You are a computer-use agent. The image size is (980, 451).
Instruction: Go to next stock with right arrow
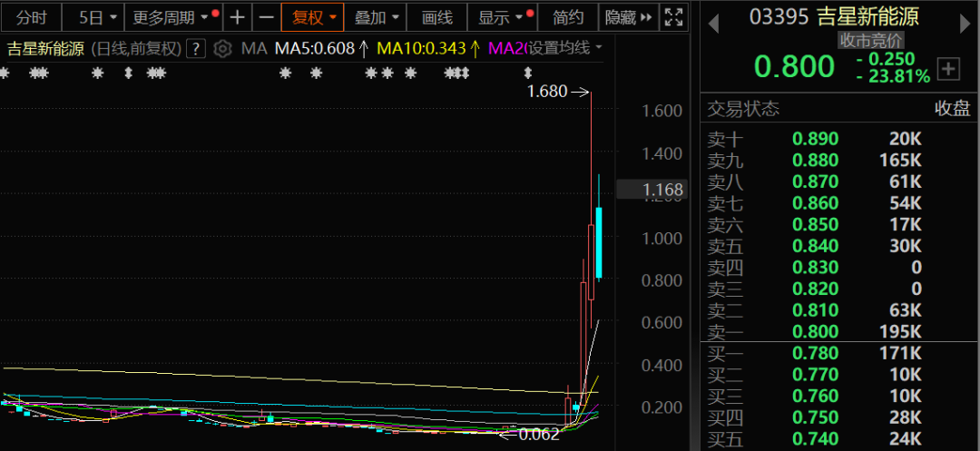click(965, 24)
